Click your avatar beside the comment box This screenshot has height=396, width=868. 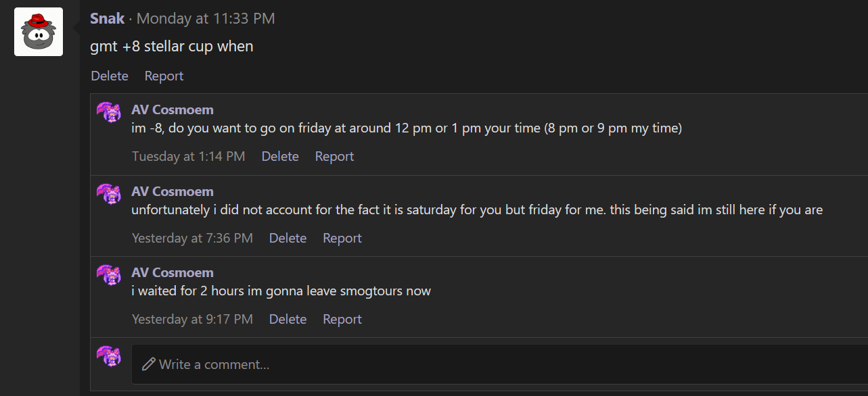pyautogui.click(x=109, y=356)
